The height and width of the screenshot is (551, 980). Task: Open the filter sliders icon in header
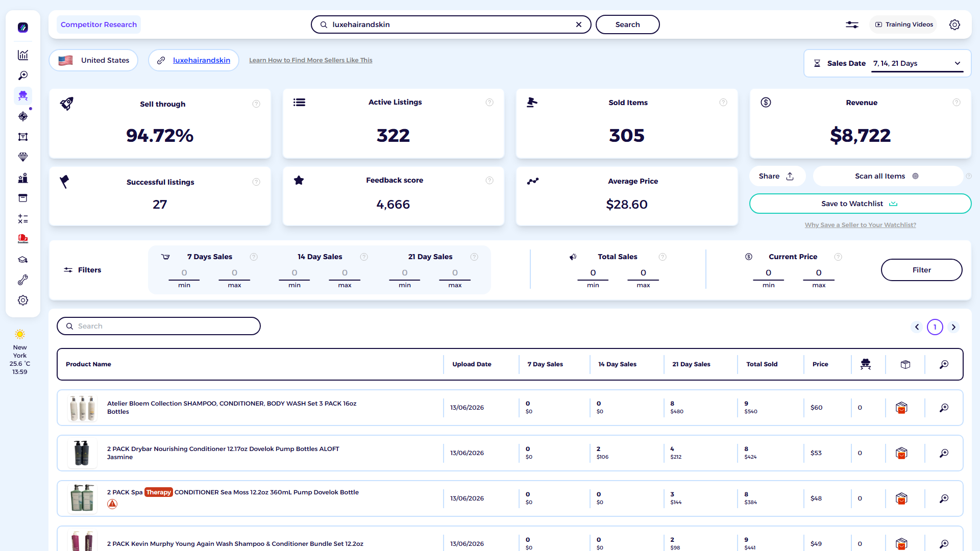click(852, 24)
